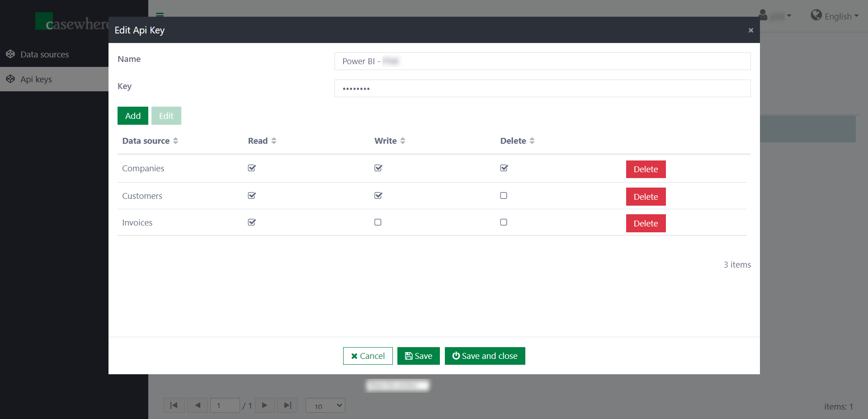The width and height of the screenshot is (868, 419).
Task: Open the English language dropdown
Action: pos(841,16)
